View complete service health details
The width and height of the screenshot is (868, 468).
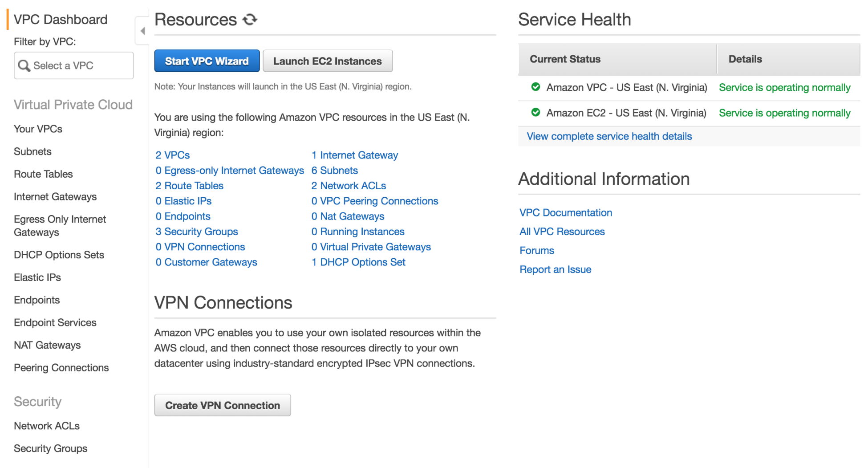[x=609, y=136]
